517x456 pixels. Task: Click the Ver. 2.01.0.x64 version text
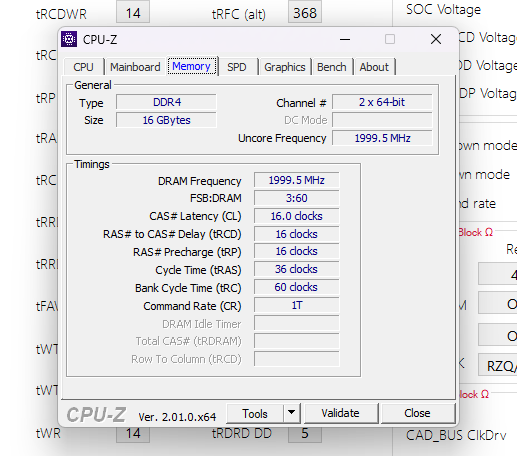pos(177,417)
